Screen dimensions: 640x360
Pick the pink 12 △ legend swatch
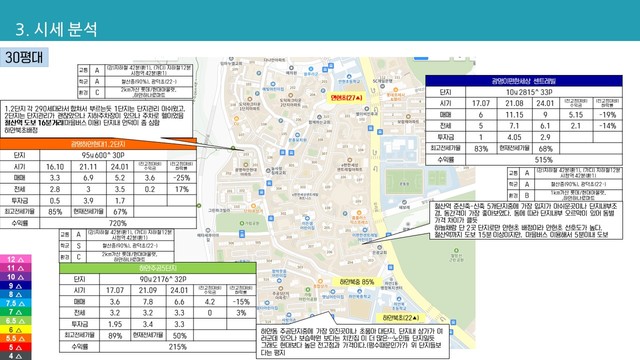point(16,259)
